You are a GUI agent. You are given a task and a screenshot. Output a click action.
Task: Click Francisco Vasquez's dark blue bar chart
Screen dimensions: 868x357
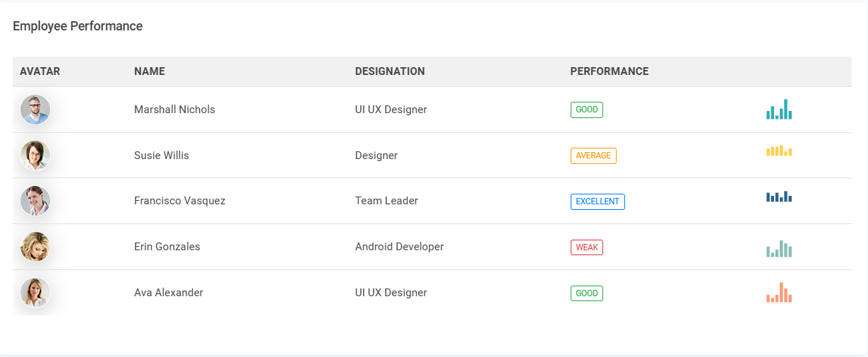(x=778, y=197)
